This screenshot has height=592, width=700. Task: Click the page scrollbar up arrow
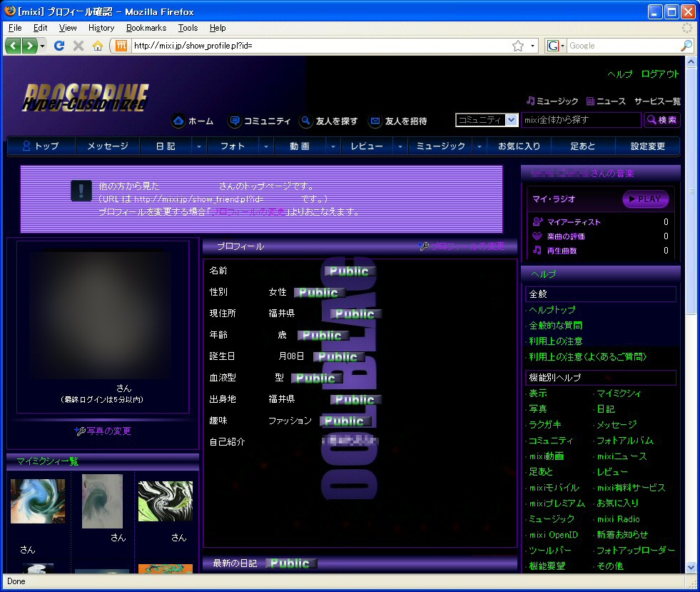(691, 61)
